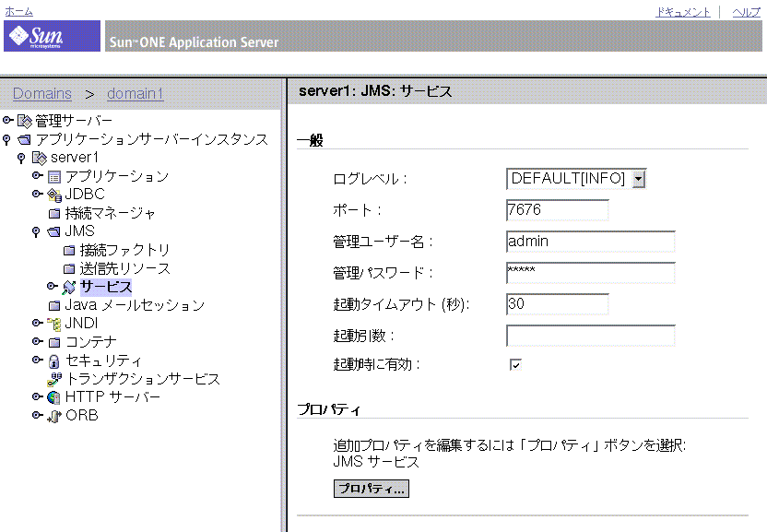Image resolution: width=767 pixels, height=532 pixels.
Task: Expand the HTTP サーバー node
Action: pos(37,396)
